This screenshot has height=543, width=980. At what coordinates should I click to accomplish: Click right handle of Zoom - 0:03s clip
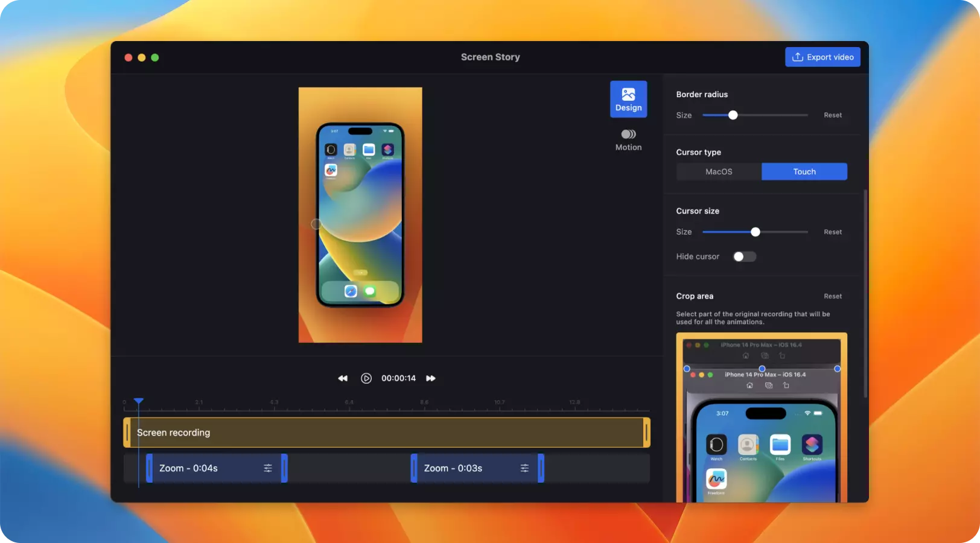[541, 468]
